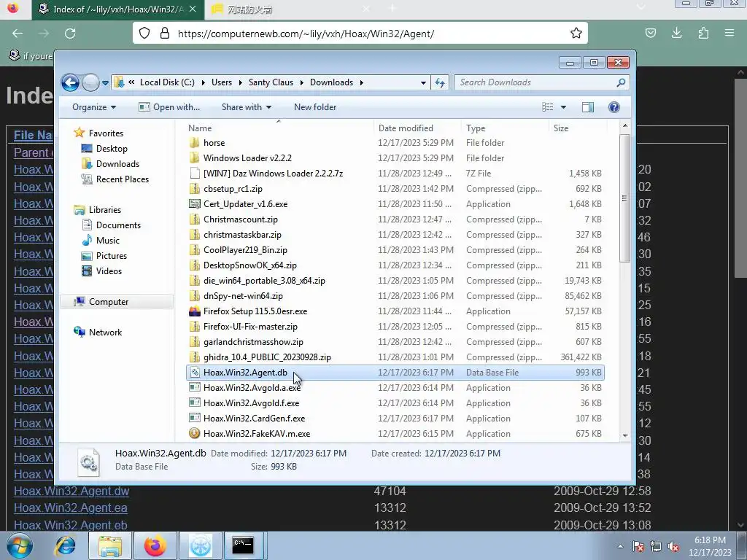Screen dimensions: 747x560
Task: Click Open with... on the toolbar
Action: pyautogui.click(x=169, y=107)
